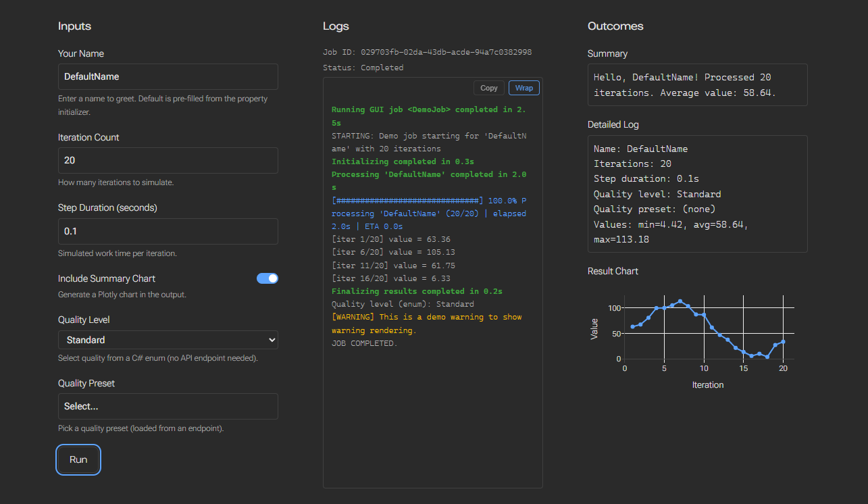Image resolution: width=868 pixels, height=504 pixels.
Task: Click the Step Duration seconds field
Action: pos(168,231)
